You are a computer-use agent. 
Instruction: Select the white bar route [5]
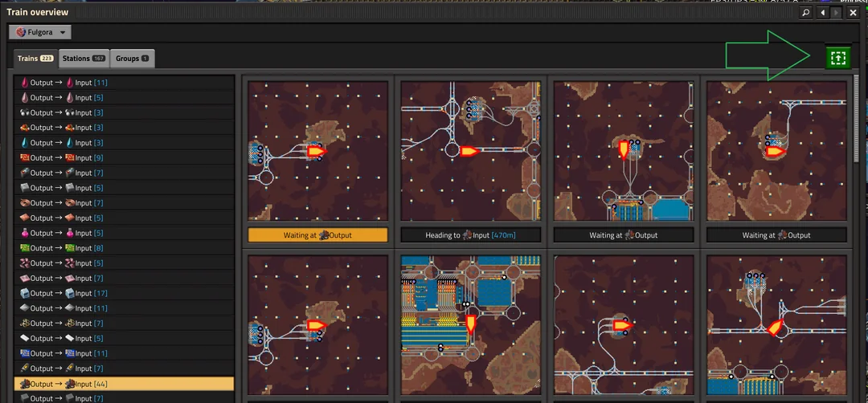124,338
